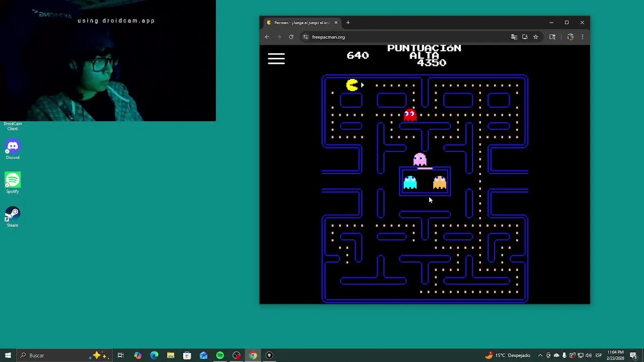This screenshot has width=644, height=362.
Task: Open notification center with 3 notifications
Action: pos(634,355)
